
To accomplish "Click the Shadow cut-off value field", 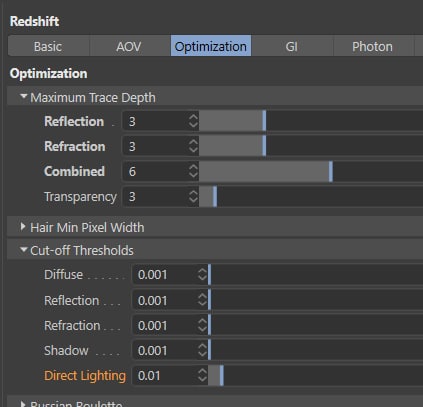I will pos(164,350).
